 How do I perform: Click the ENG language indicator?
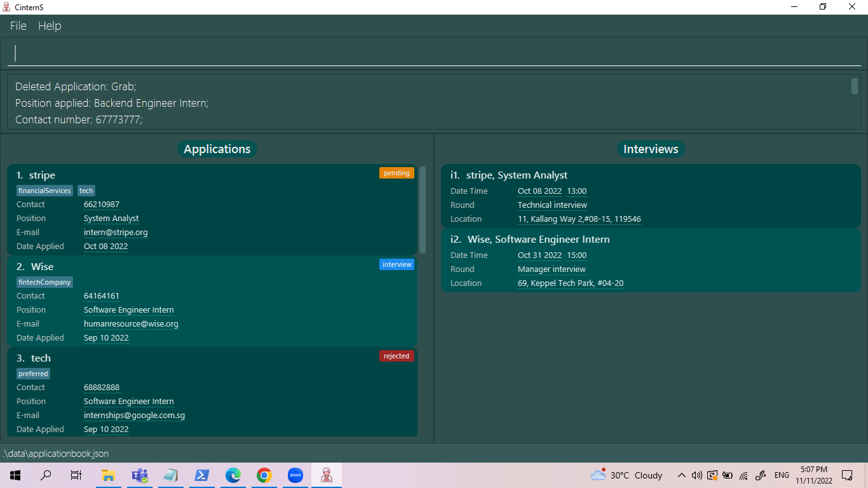782,475
